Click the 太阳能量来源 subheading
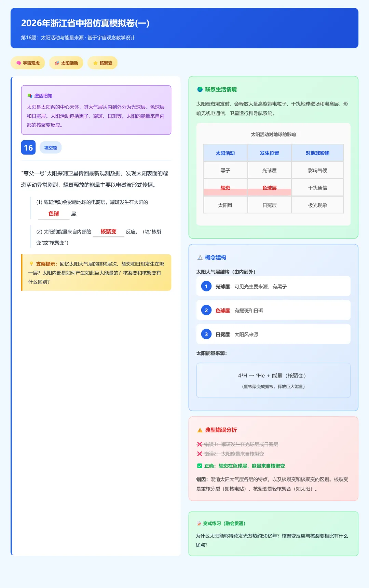This screenshot has height=588, width=369. click(211, 353)
